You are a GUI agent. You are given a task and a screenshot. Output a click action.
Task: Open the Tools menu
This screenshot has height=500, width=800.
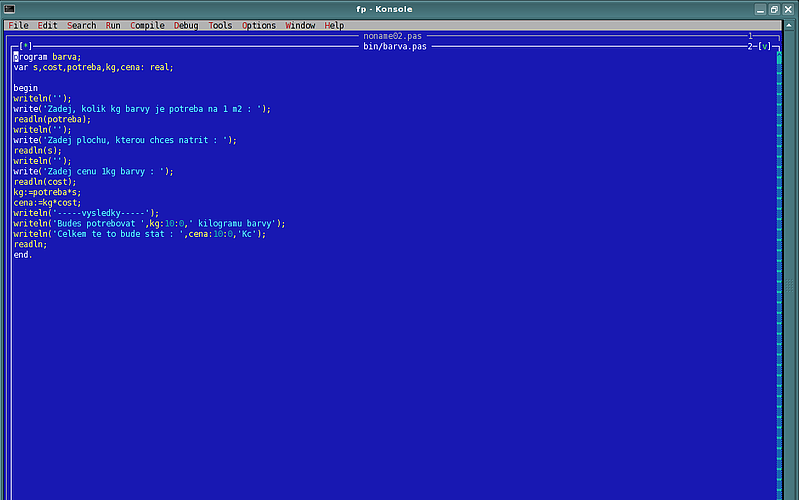pos(220,25)
